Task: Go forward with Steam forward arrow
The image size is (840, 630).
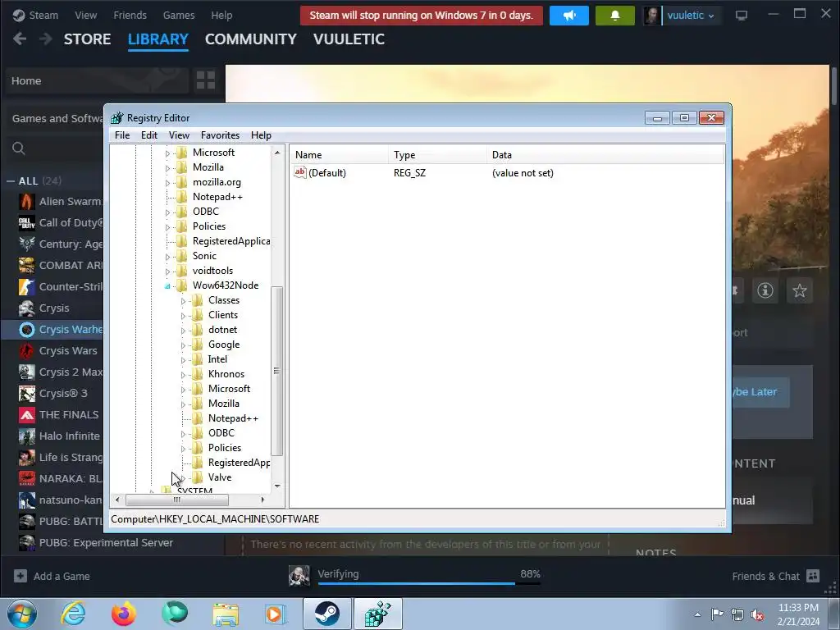Action: [x=46, y=39]
